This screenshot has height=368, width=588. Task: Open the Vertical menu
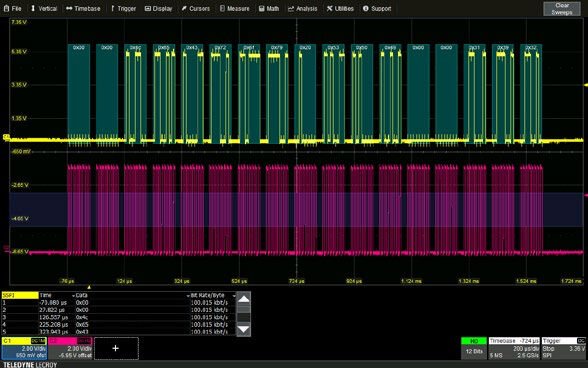tap(44, 8)
